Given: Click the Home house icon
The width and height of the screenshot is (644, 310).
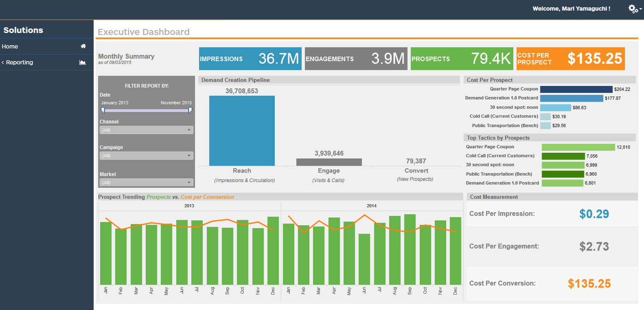Looking at the screenshot, I should pyautogui.click(x=83, y=46).
